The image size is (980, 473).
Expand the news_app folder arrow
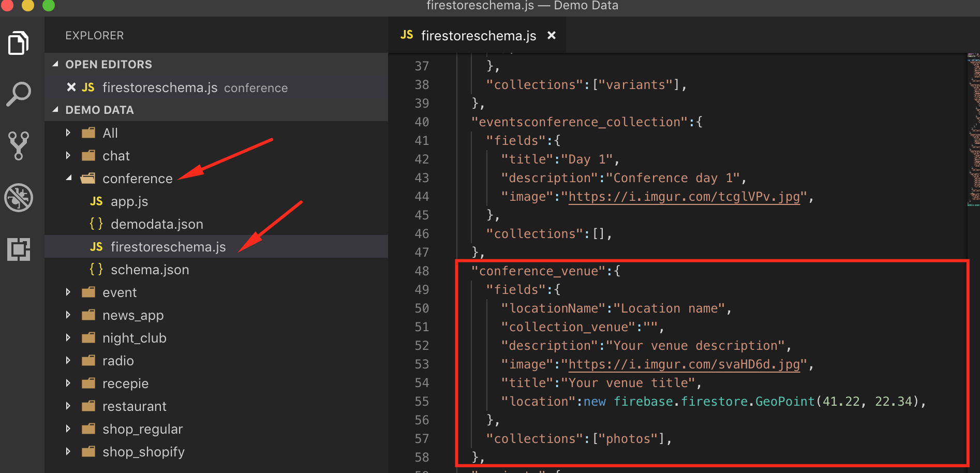click(68, 315)
